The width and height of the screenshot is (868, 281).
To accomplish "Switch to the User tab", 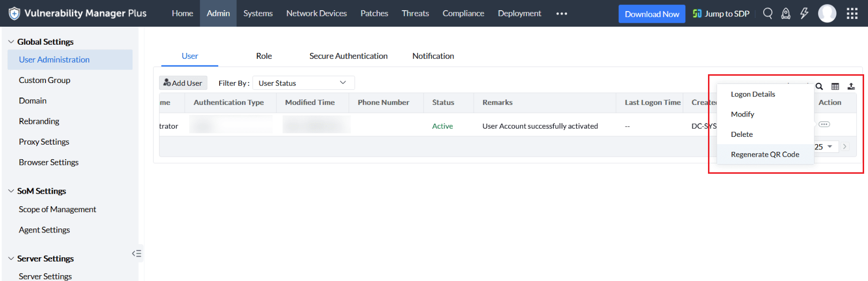I will tap(190, 56).
